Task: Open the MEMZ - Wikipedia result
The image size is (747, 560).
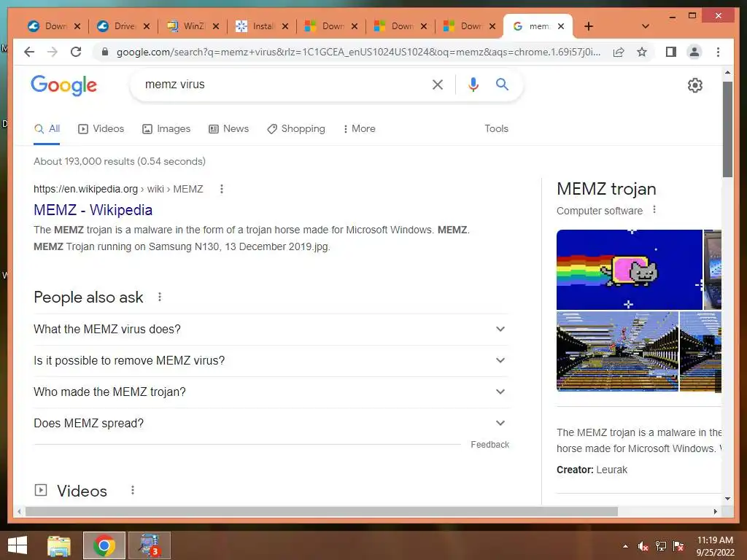Action: [x=93, y=210]
